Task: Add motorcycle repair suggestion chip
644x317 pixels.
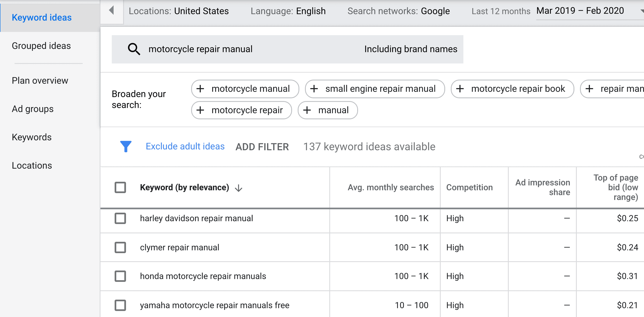Action: tap(241, 110)
